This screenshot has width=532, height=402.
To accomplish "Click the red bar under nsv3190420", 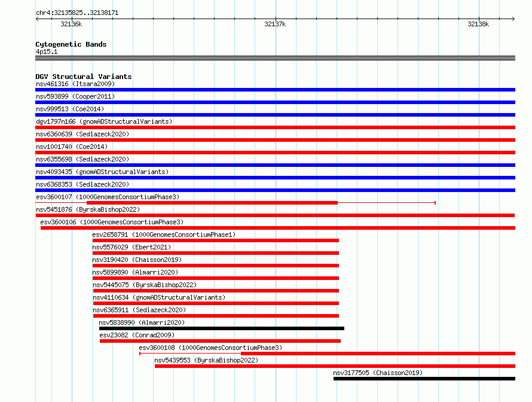I will click(216, 266).
